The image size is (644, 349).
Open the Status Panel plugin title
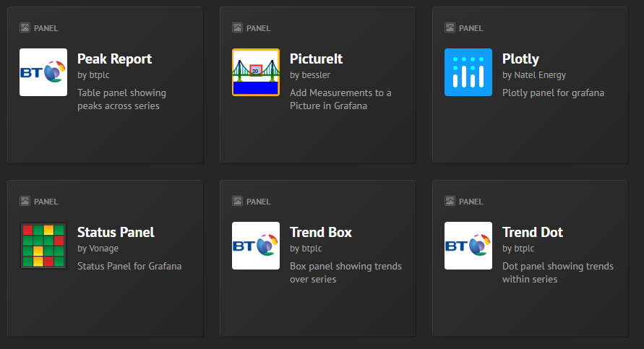tap(116, 233)
